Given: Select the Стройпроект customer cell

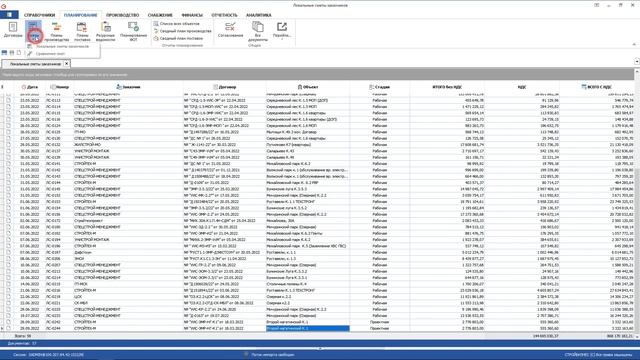Looking at the screenshot, I should click(128, 220).
